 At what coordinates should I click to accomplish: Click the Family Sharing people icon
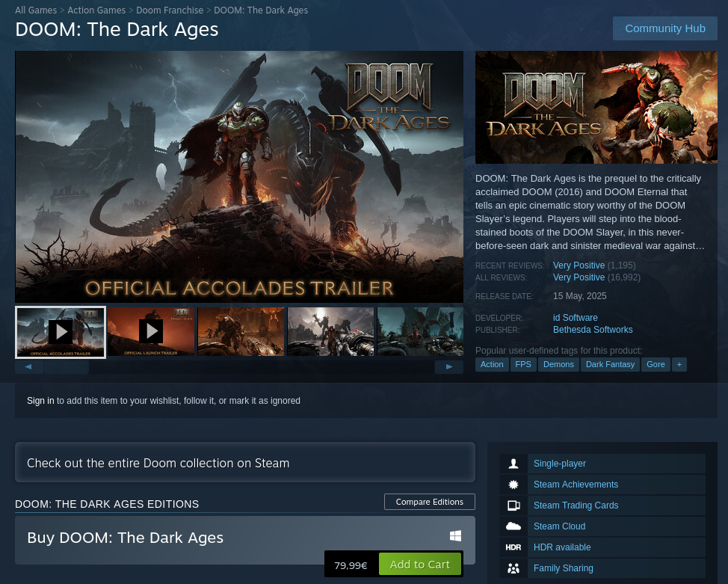click(x=513, y=568)
